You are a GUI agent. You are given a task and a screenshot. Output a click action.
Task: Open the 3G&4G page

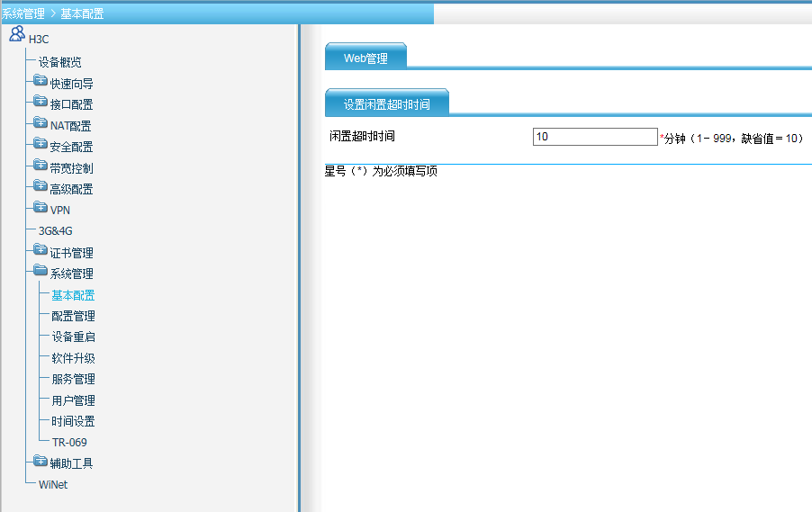coord(56,231)
